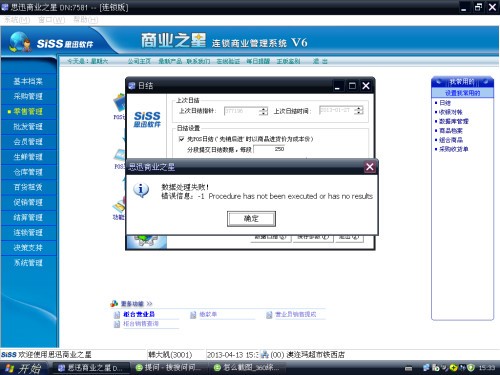The width and height of the screenshot is (500, 375).
Task: Click the 上次日结指针 spinner arrows
Action: coord(263,111)
